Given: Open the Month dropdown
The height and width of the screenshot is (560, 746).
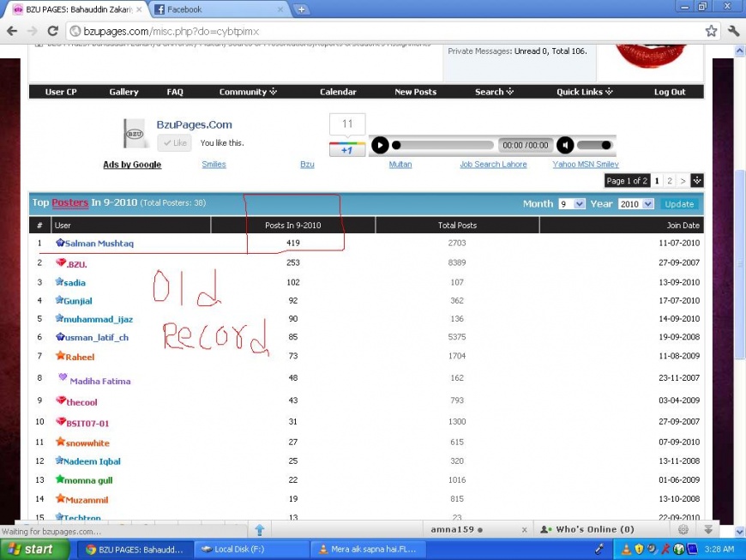Looking at the screenshot, I should [571, 204].
